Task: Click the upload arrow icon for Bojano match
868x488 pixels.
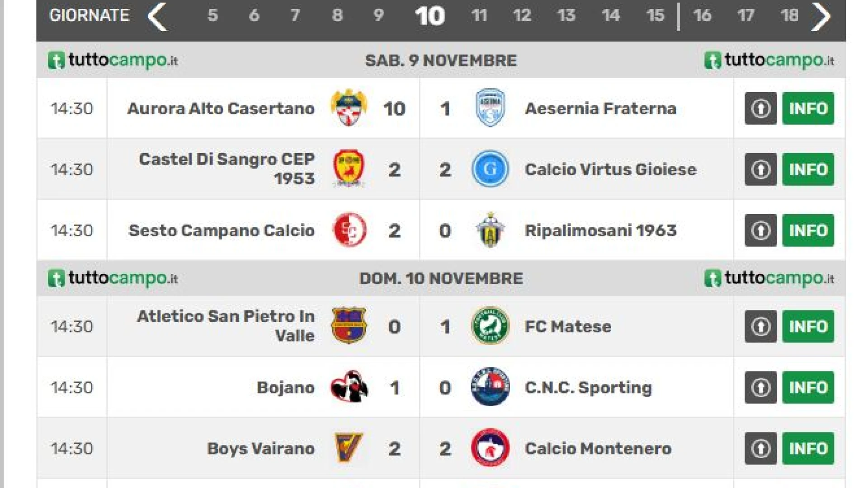Action: tap(761, 387)
